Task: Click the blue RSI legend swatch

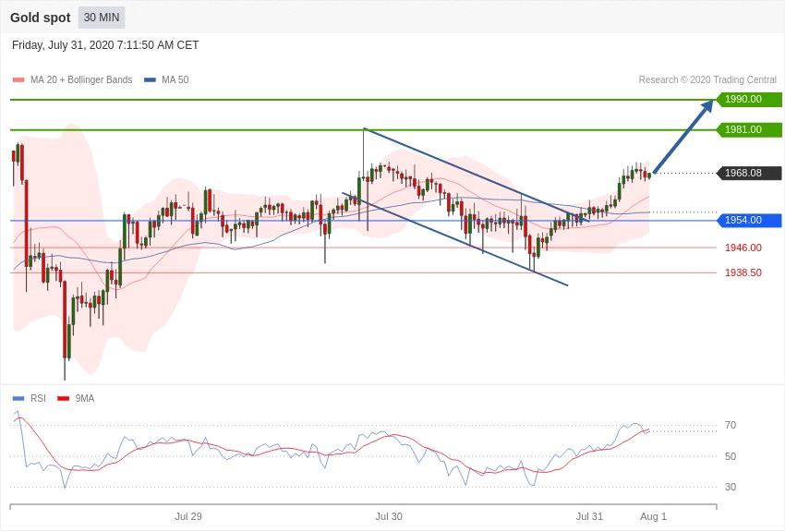Action: coord(18,398)
